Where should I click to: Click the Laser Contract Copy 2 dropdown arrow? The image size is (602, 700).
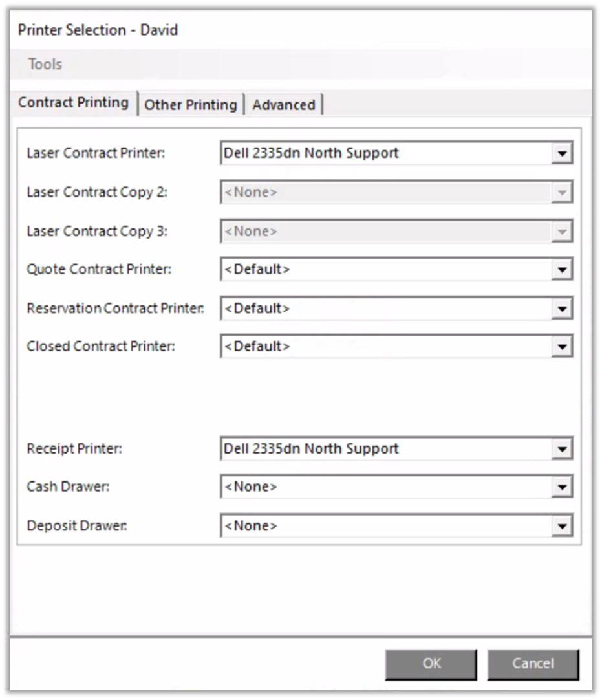click(x=562, y=193)
